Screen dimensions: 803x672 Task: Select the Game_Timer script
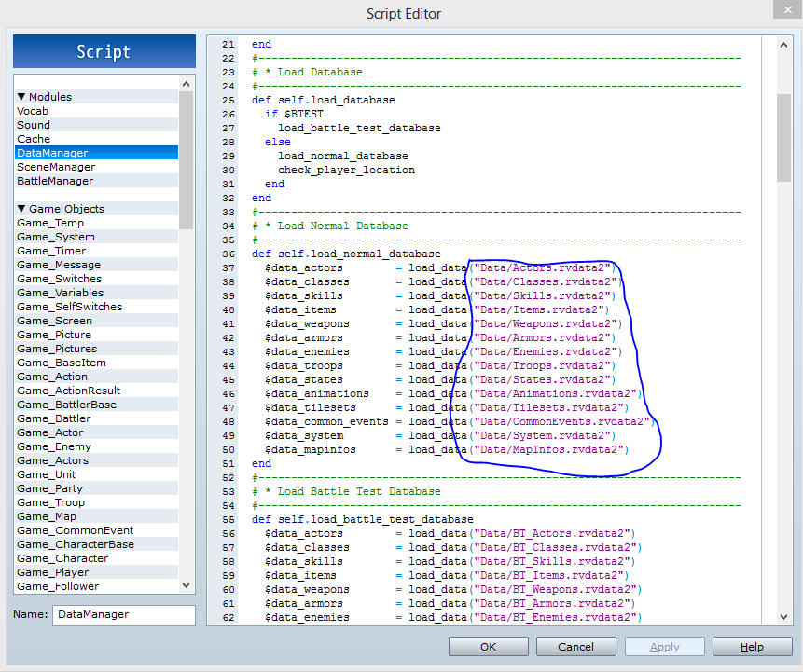pyautogui.click(x=97, y=251)
